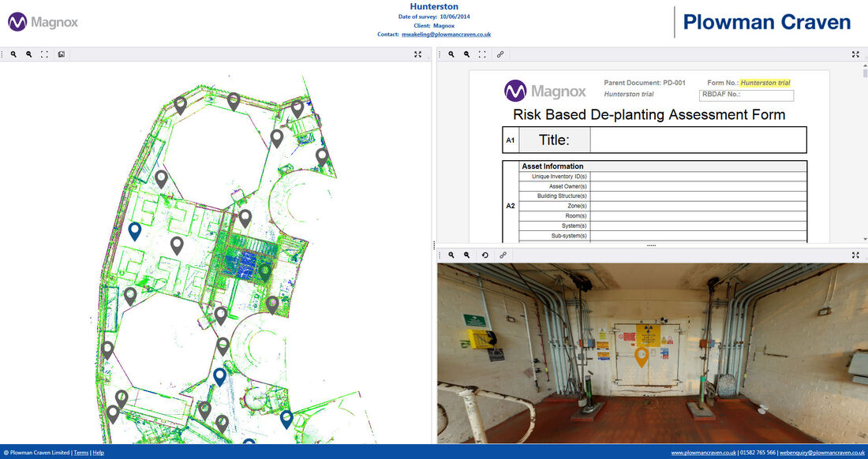The width and height of the screenshot is (868, 459).
Task: Open the Help link in footer
Action: (x=98, y=453)
